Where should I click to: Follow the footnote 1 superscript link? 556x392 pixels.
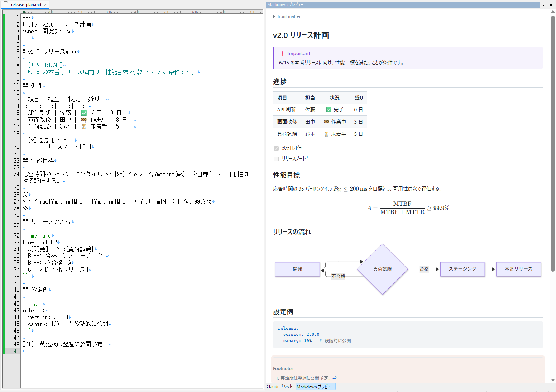click(307, 157)
